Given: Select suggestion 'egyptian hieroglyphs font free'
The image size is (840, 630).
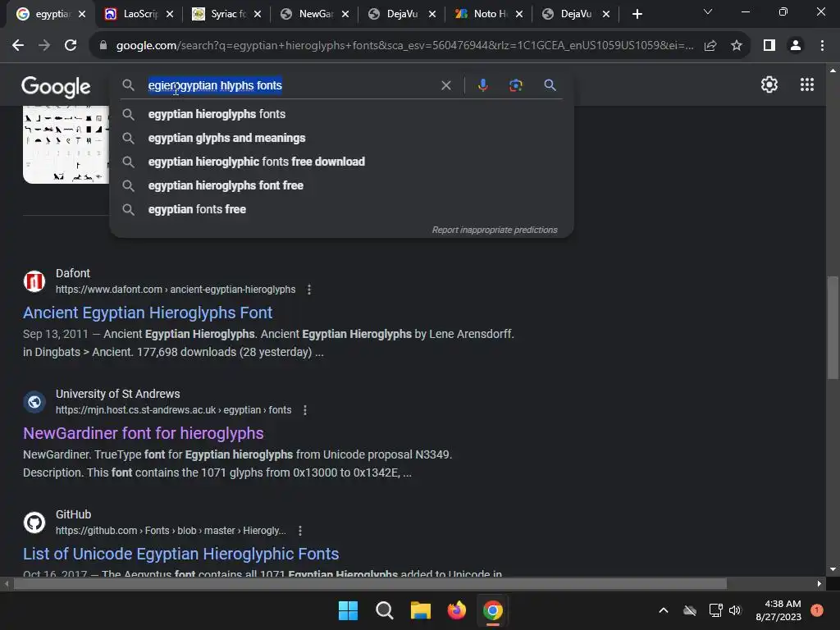Looking at the screenshot, I should [x=341, y=185].
